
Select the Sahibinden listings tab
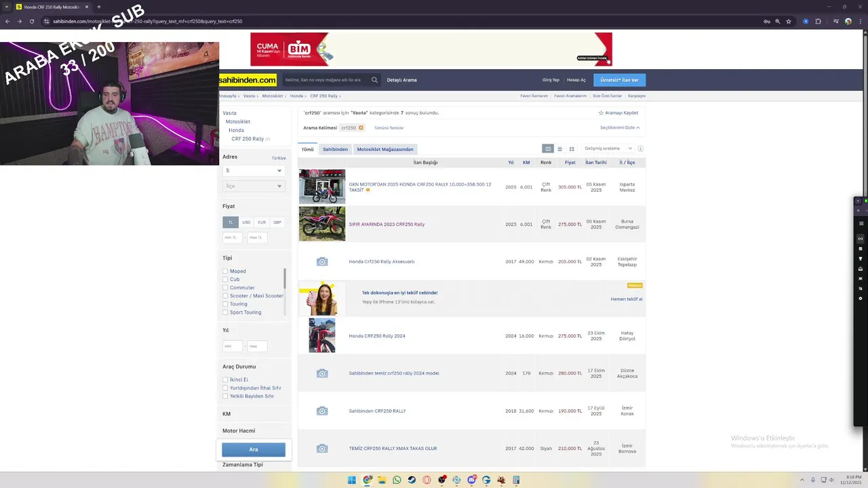335,149
